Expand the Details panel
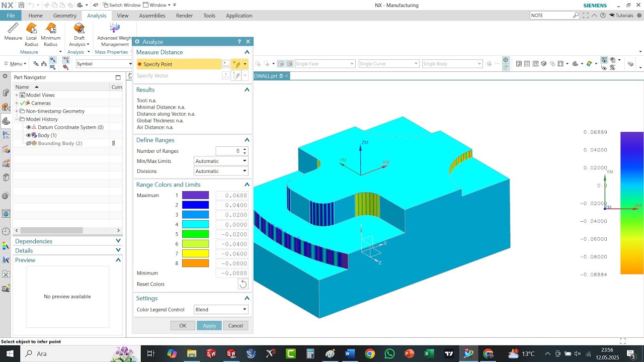The width and height of the screenshot is (644, 362). click(118, 250)
